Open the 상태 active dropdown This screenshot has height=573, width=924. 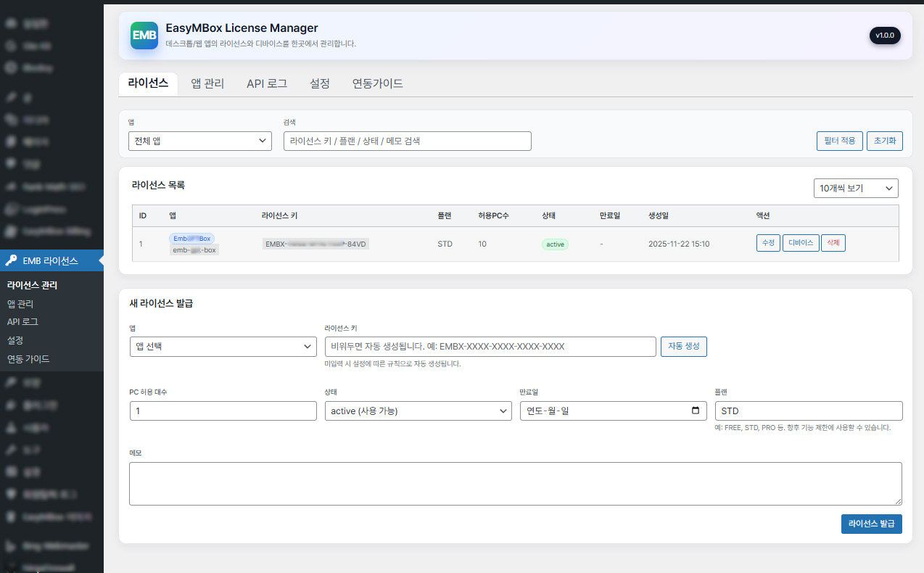tap(418, 411)
